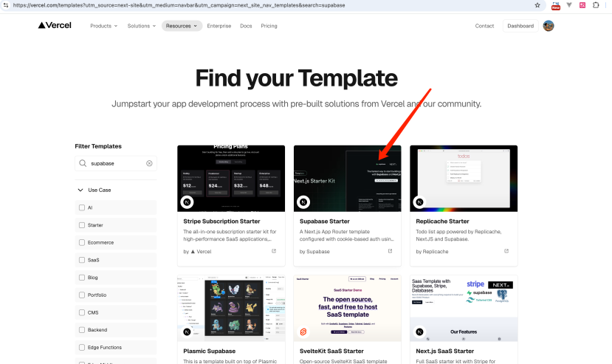Screen dimensions: 612x364
Task: Open external link icon on Stripe Subscription Starter
Action: [x=274, y=252]
